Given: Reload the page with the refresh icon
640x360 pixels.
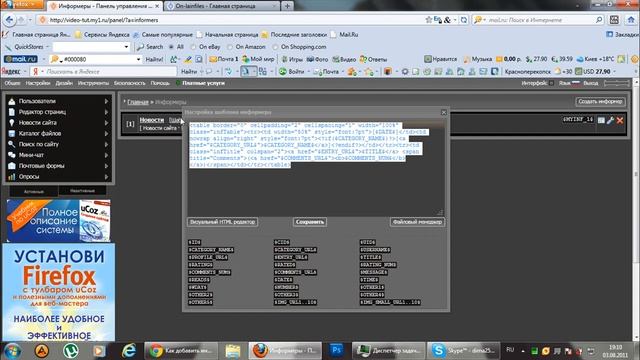Looking at the screenshot, I should [x=464, y=20].
